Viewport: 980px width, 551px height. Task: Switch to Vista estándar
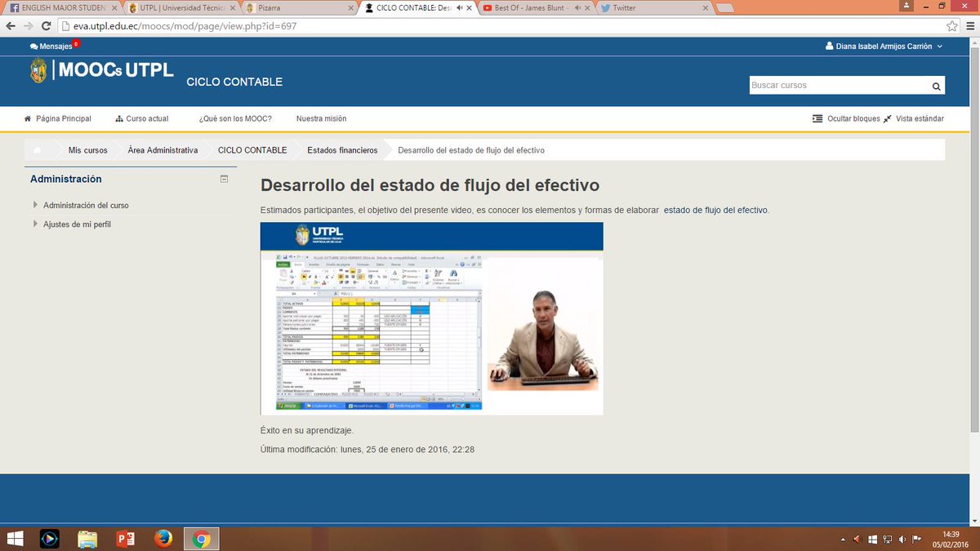pyautogui.click(x=913, y=118)
